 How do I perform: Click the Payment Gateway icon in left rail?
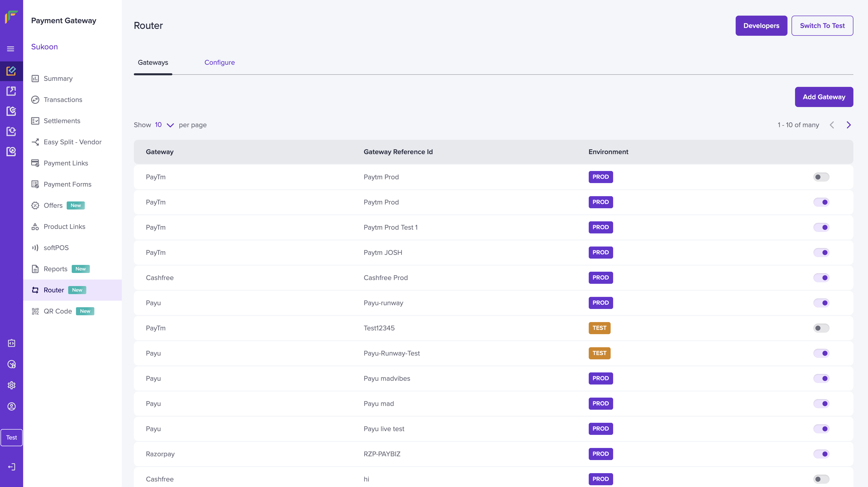point(12,71)
